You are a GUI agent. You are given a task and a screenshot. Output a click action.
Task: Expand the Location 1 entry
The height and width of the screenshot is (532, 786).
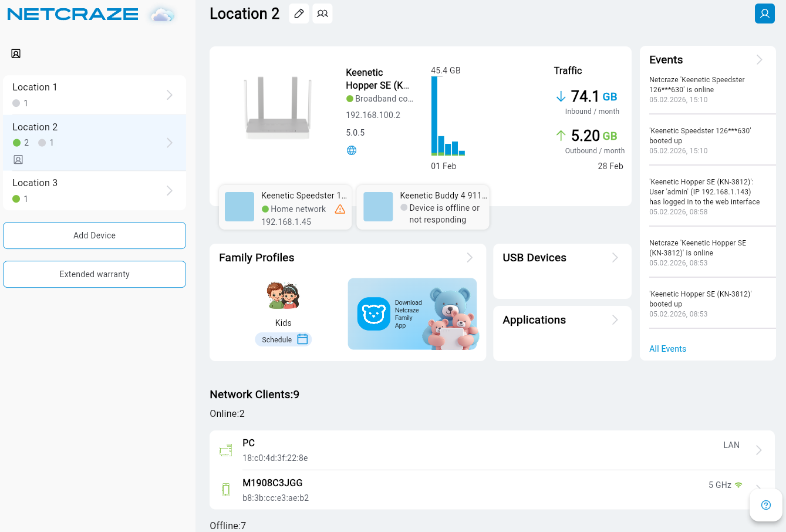(x=170, y=95)
